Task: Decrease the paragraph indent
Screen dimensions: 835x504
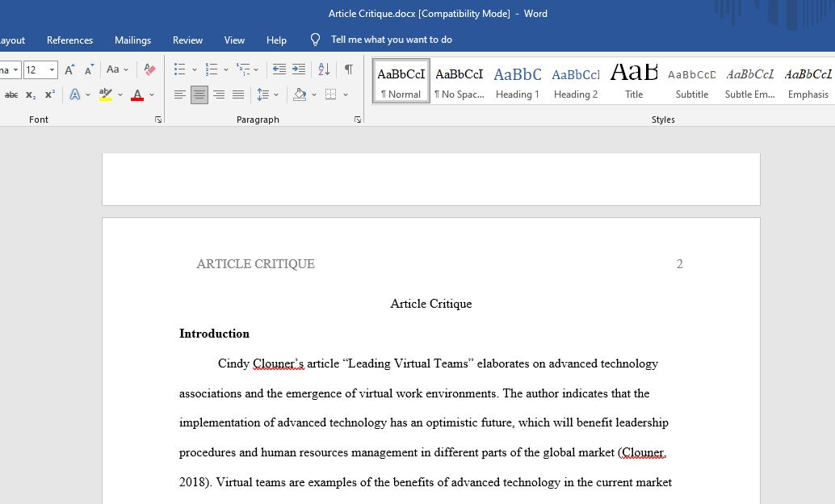Action: [279, 69]
